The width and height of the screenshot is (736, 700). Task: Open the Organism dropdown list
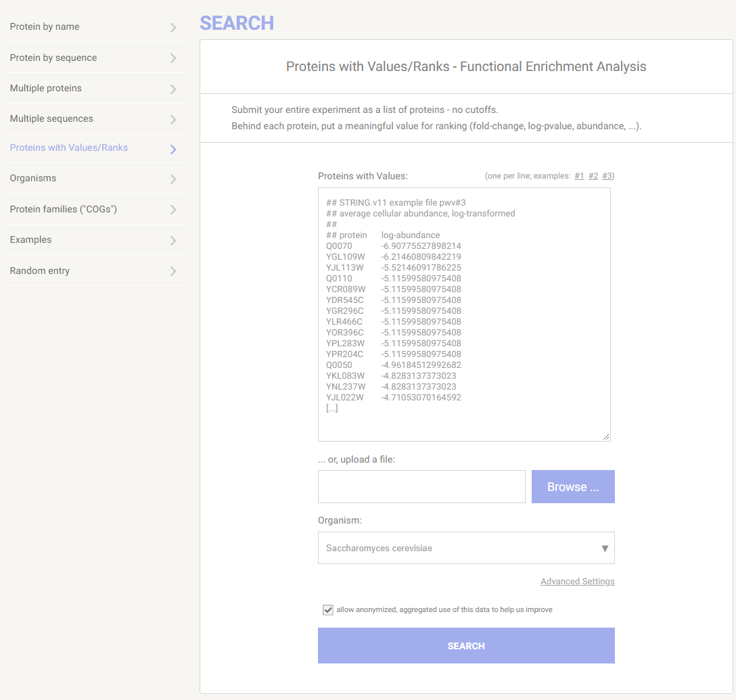point(466,548)
